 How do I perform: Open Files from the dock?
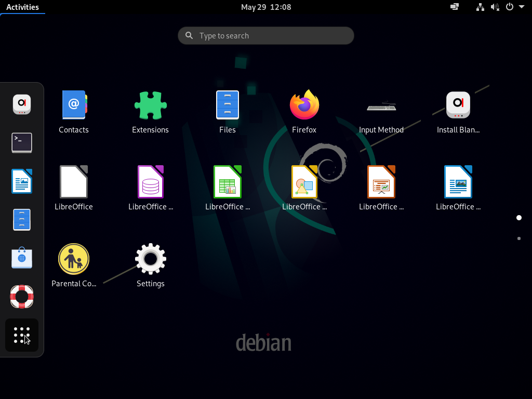22,220
